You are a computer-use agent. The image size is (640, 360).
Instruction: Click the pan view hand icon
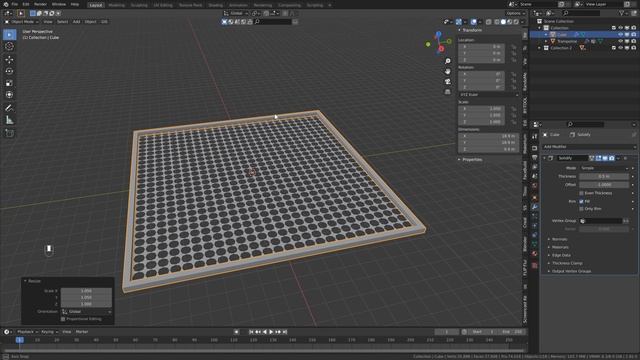(448, 71)
